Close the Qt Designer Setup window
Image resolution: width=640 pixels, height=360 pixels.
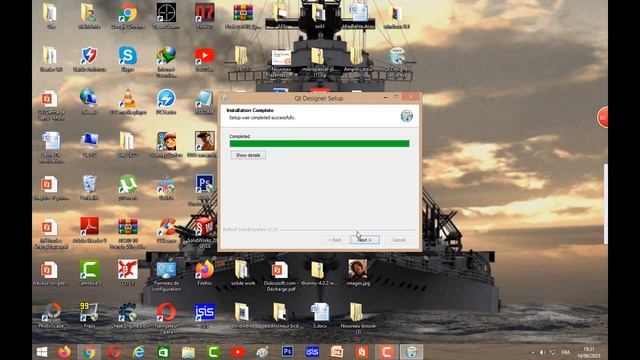(x=410, y=97)
